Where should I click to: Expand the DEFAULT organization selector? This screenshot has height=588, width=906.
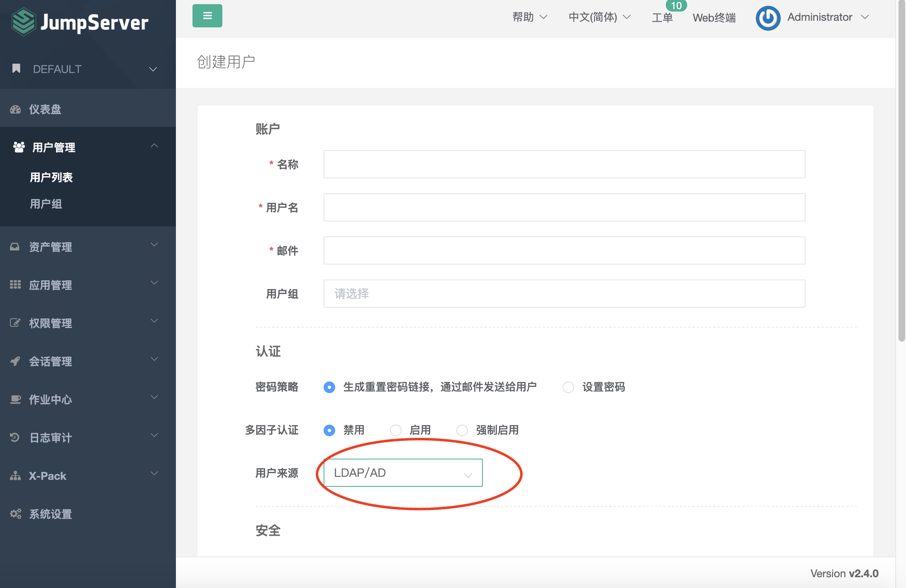(153, 69)
